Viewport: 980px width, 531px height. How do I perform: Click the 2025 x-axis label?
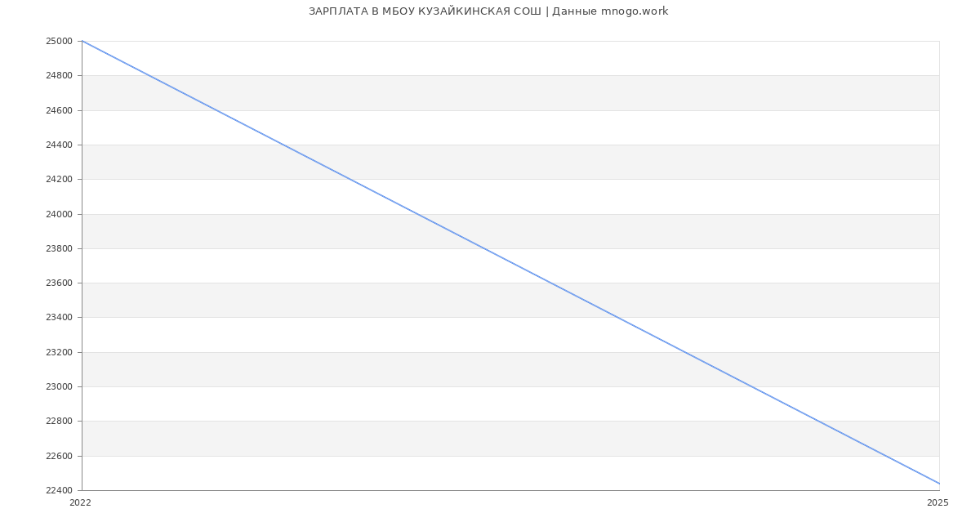tap(938, 503)
